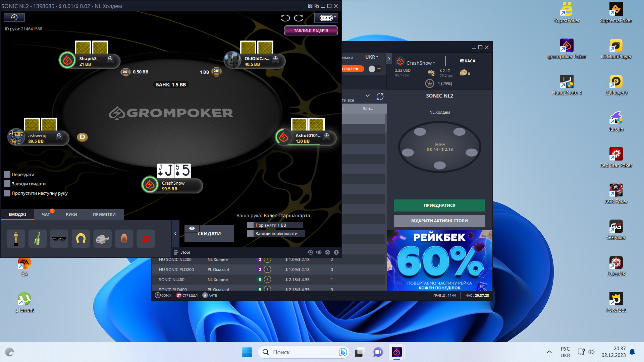Click the КАСА cashier button
The image size is (644, 362).
tap(467, 61)
